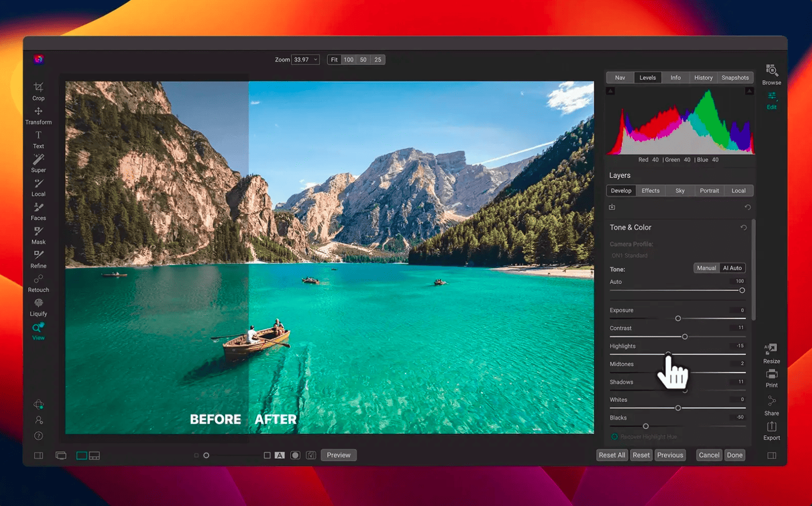Enable Manual tone mode
This screenshot has height=506, width=812.
coord(706,268)
